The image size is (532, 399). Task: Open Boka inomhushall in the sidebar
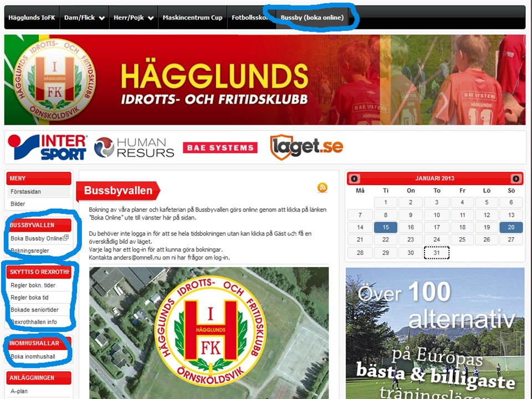33,356
